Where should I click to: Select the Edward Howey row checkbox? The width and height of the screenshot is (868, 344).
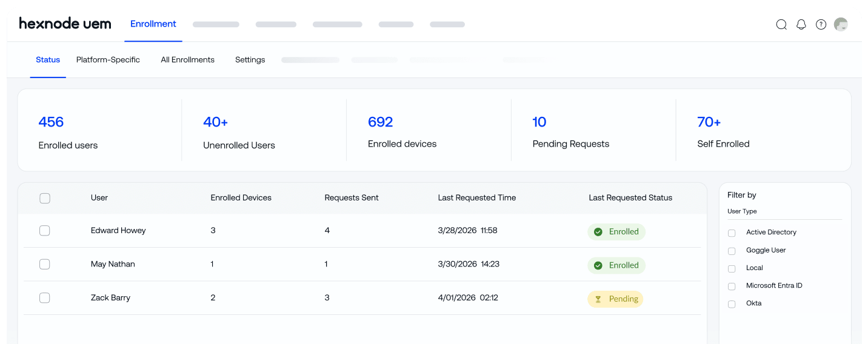[44, 231]
